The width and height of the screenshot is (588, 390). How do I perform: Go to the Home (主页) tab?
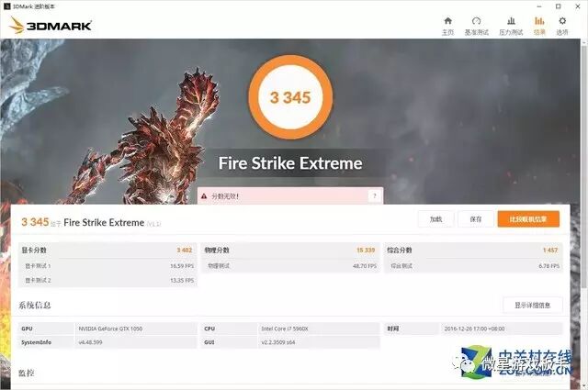[447, 26]
